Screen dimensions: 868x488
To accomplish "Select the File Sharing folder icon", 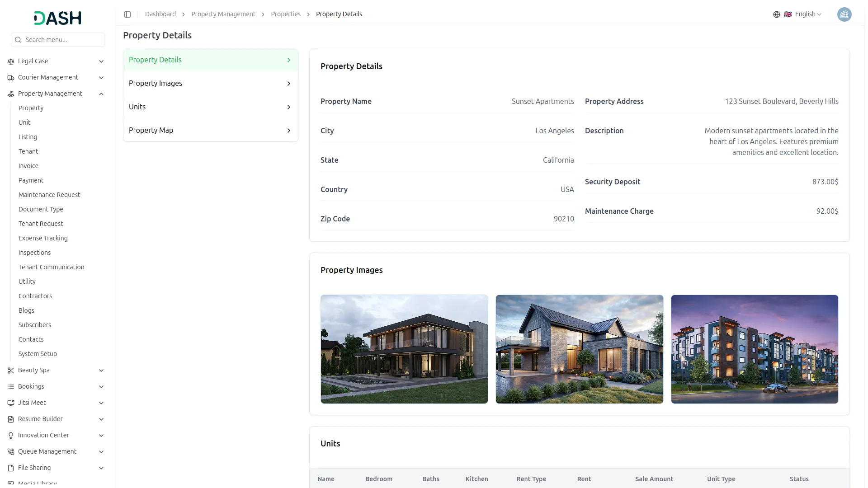I will click(10, 468).
